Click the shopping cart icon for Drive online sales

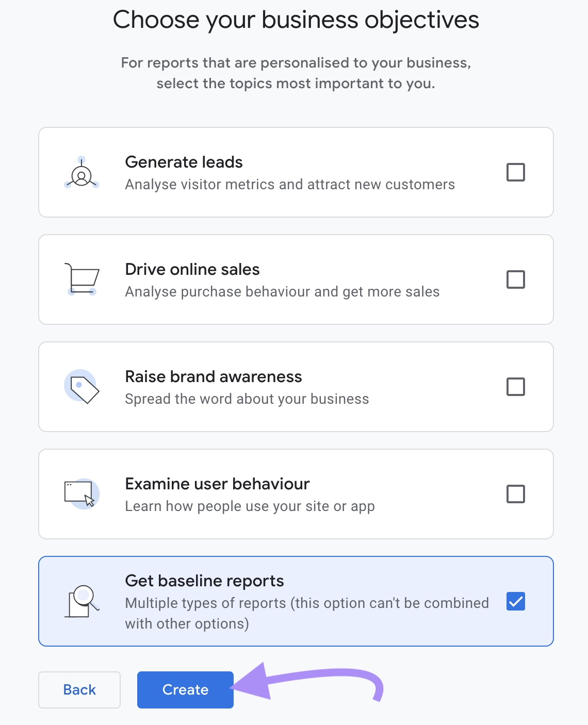(81, 278)
